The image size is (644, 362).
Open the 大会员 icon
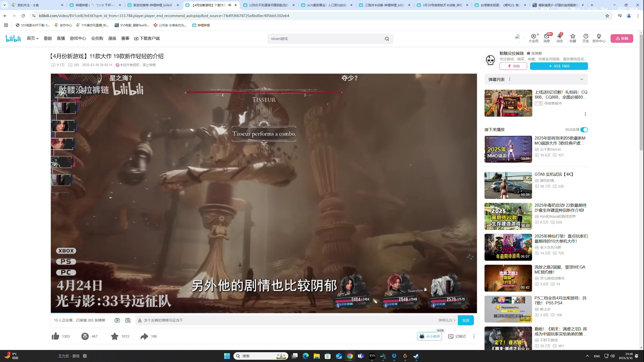[x=533, y=38]
